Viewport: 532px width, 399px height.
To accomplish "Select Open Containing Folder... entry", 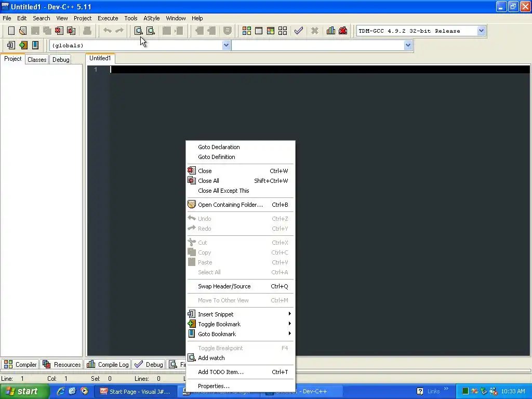I will [240, 205].
